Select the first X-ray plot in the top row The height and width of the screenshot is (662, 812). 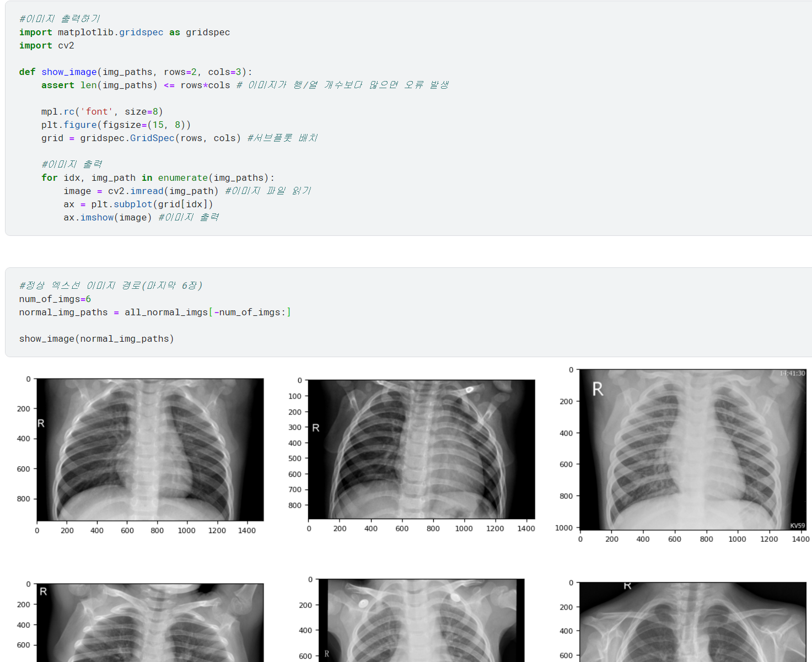[x=150, y=450]
